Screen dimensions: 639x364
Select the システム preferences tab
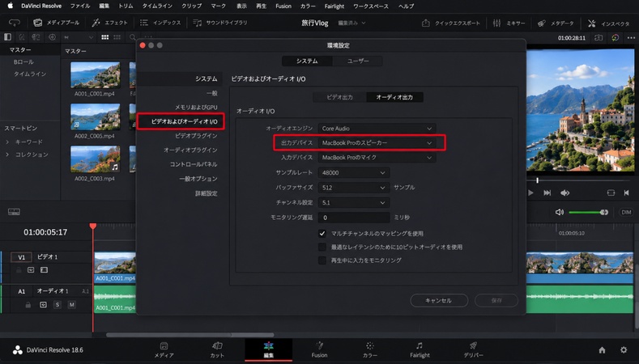point(307,61)
